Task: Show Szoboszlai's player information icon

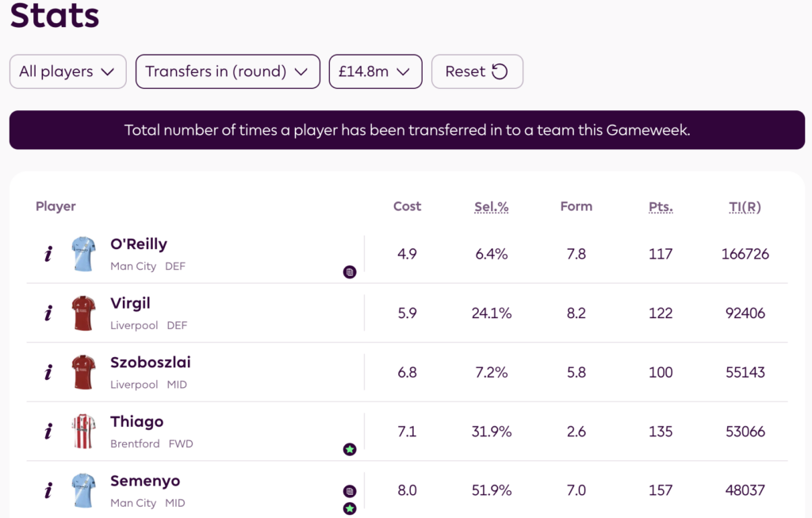Action: point(48,372)
